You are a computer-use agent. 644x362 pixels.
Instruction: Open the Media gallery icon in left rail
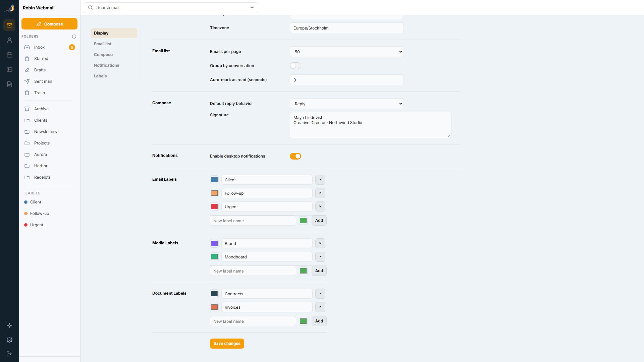9,70
